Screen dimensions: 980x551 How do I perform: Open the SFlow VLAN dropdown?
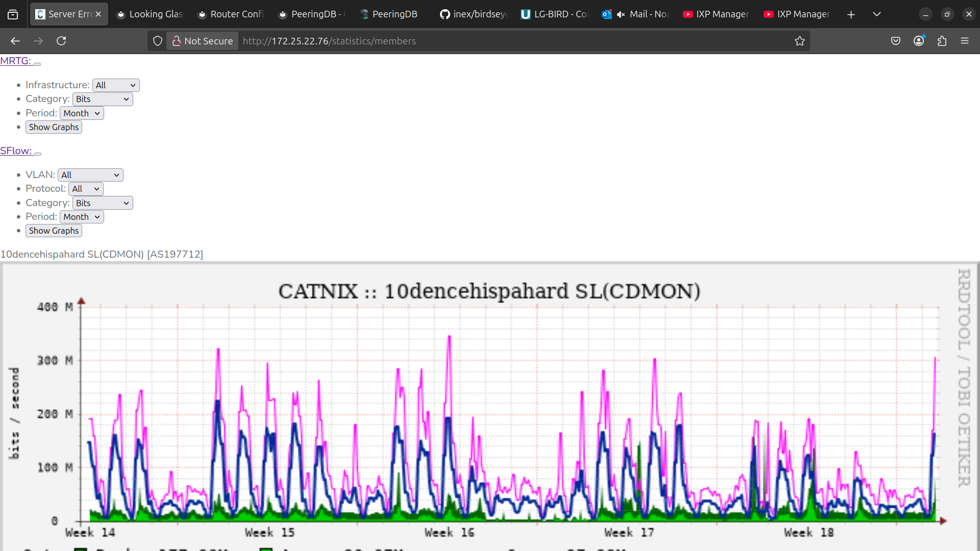(x=90, y=175)
